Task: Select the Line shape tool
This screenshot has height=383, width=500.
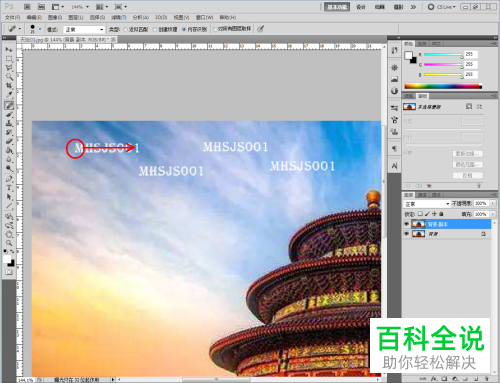Action: click(9, 206)
